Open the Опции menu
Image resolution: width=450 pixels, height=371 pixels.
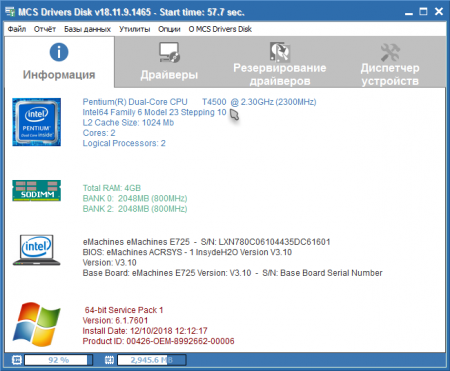(x=169, y=29)
